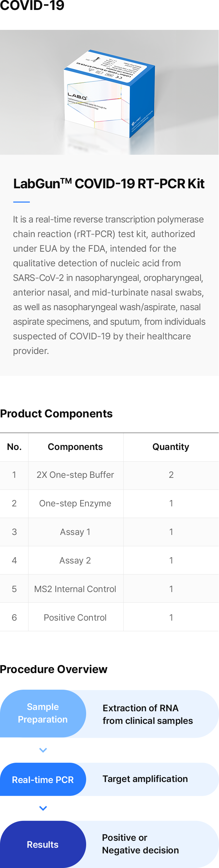Select the Assay 1 component cell
This screenshot has width=219, height=868.
coord(75,532)
